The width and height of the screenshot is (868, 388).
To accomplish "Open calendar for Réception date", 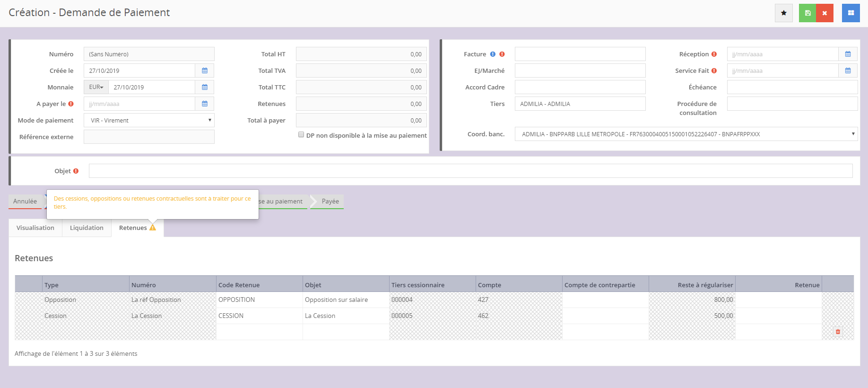I will pyautogui.click(x=848, y=54).
